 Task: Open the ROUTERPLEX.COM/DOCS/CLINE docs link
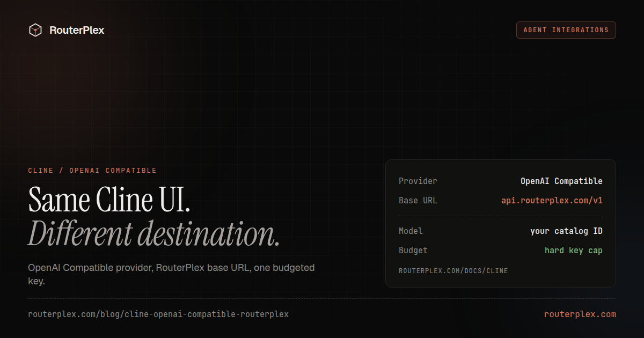point(453,271)
